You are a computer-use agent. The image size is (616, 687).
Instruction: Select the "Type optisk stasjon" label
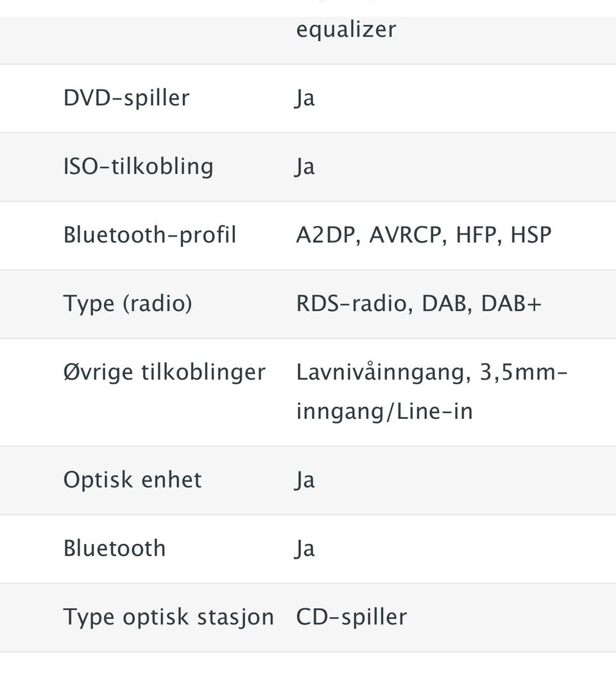point(169,617)
